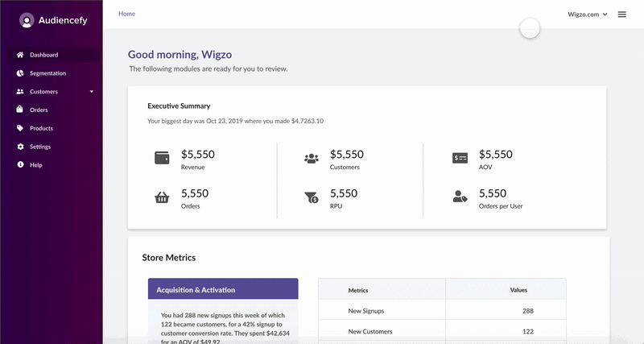Click the New Customers table row label
The width and height of the screenshot is (644, 344).
click(370, 331)
